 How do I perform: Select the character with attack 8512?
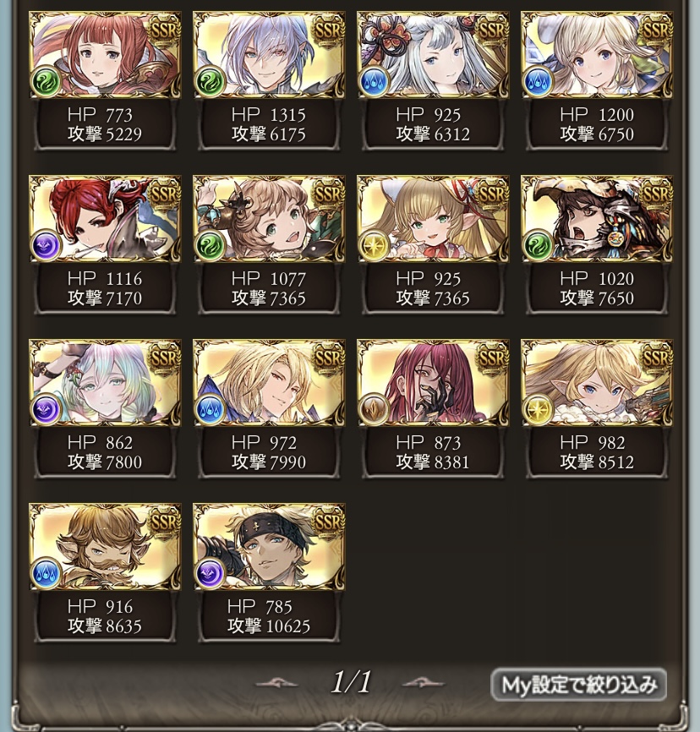click(x=597, y=409)
